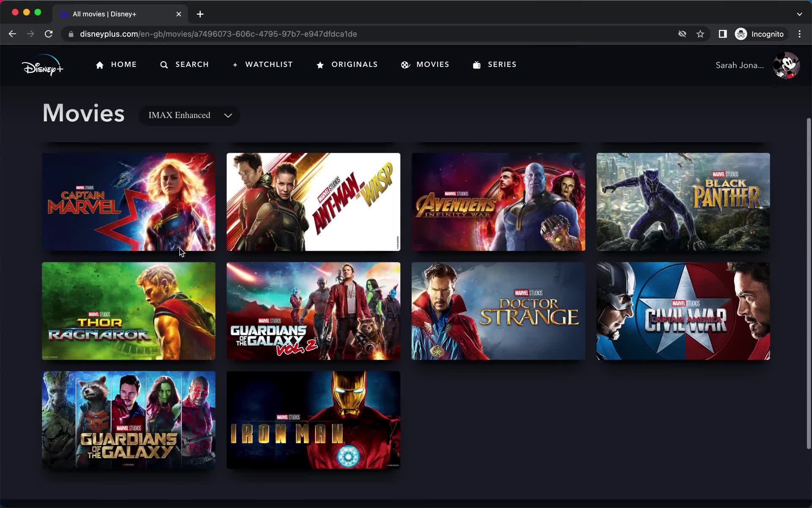This screenshot has width=812, height=508.
Task: Open ORIGINALS in navigation
Action: click(354, 64)
